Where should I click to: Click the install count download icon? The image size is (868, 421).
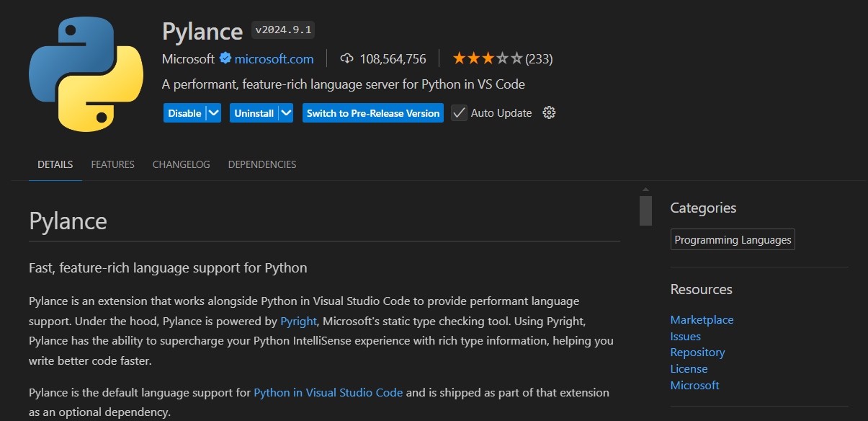click(347, 58)
